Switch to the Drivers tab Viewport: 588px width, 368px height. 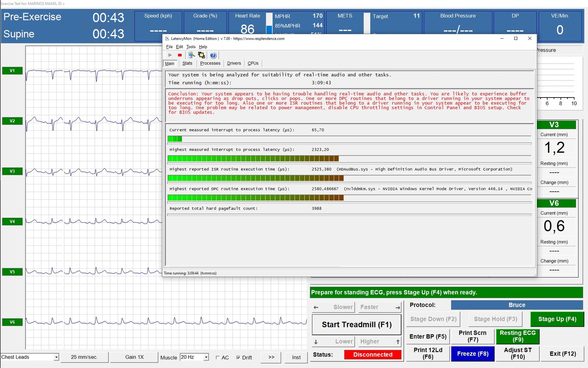pyautogui.click(x=234, y=63)
